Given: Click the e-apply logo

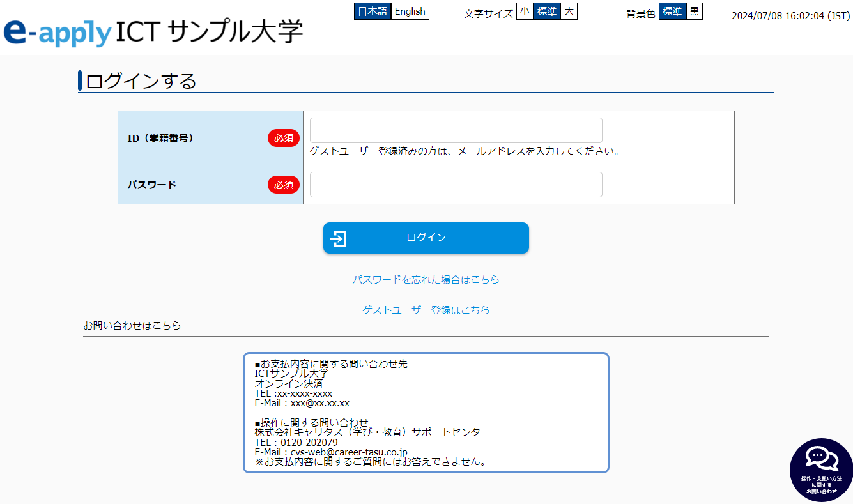Looking at the screenshot, I should (58, 33).
